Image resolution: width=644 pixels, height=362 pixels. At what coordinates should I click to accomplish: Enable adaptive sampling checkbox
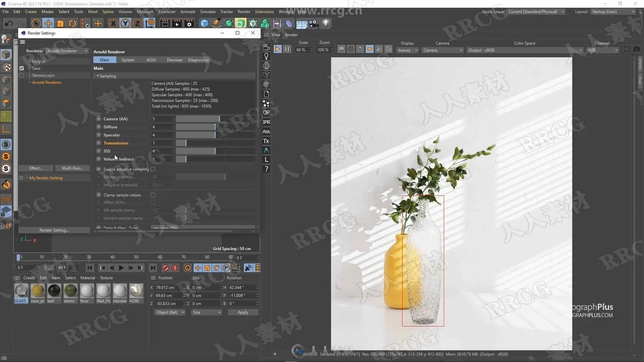coord(153,169)
